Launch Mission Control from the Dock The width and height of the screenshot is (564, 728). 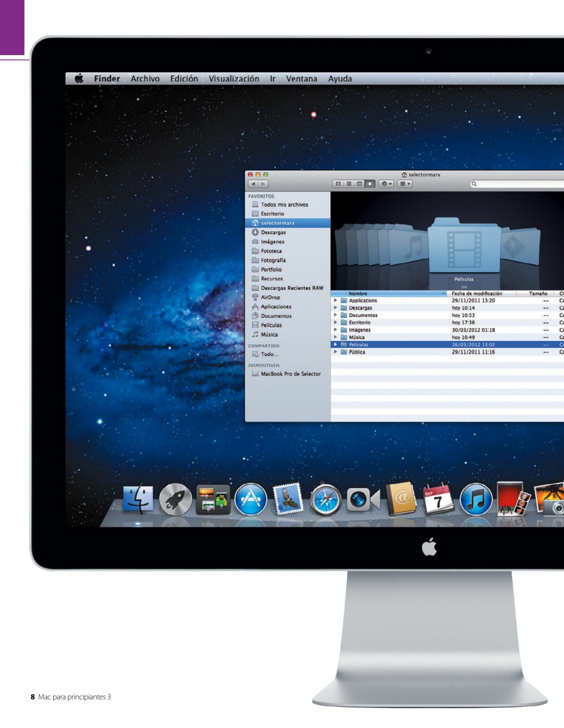pos(213,499)
